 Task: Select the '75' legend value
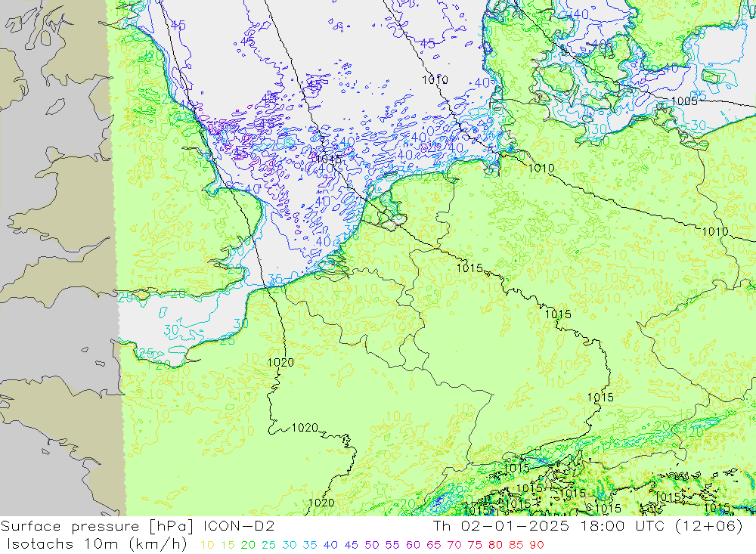tap(475, 545)
